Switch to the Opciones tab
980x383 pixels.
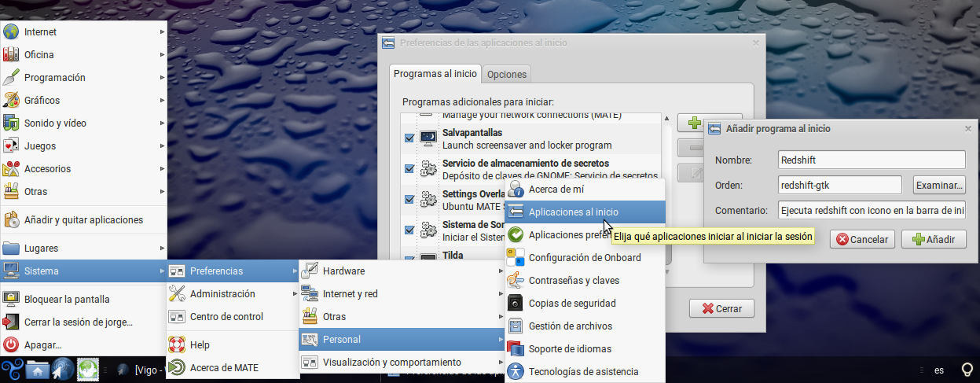(507, 75)
